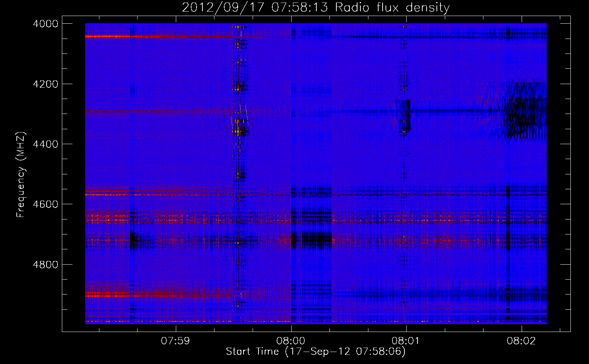Select the 4200 frequency tick label
Screen dimensions: 589x364
pyautogui.click(x=46, y=84)
